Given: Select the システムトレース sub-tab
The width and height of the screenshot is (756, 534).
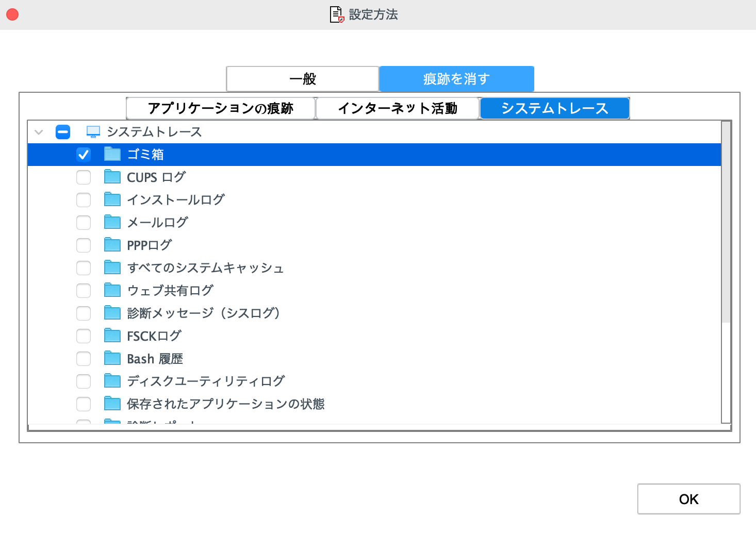Looking at the screenshot, I should point(555,108).
